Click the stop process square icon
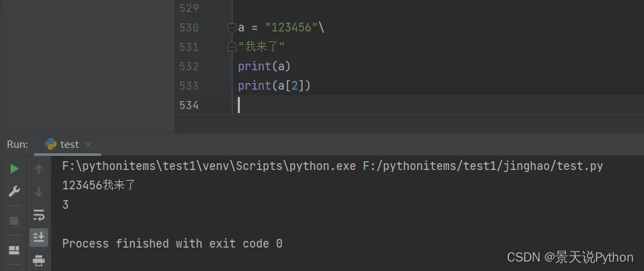 coord(14,221)
